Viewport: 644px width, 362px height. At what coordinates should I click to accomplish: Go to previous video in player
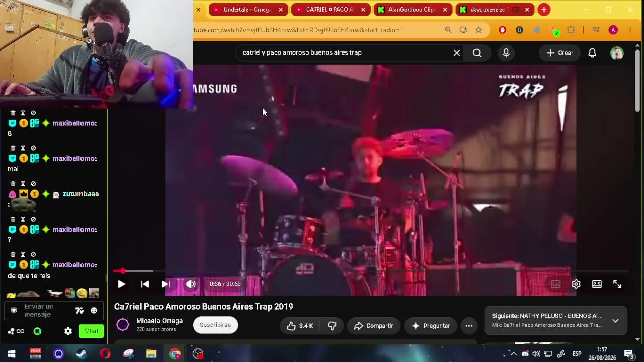[x=145, y=284]
